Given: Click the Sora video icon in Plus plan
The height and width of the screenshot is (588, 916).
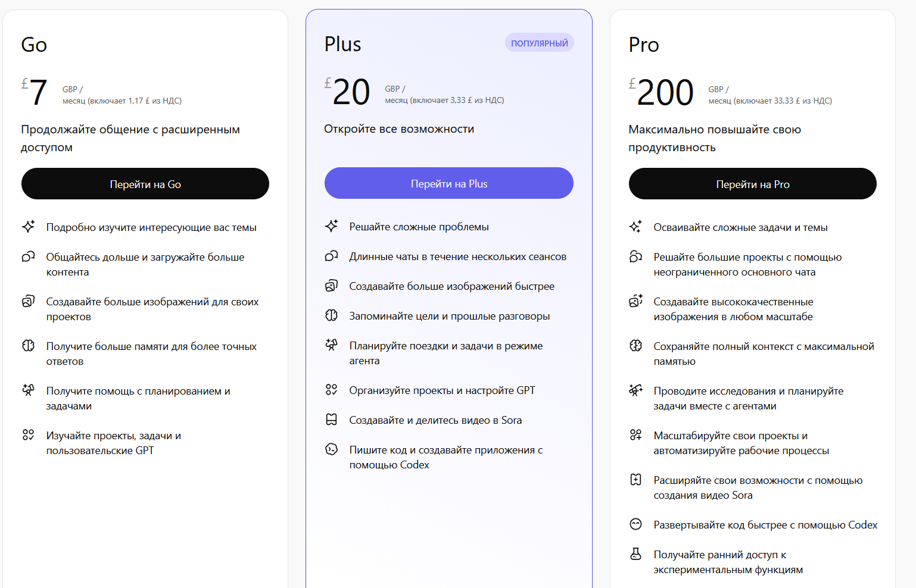Looking at the screenshot, I should [x=331, y=420].
